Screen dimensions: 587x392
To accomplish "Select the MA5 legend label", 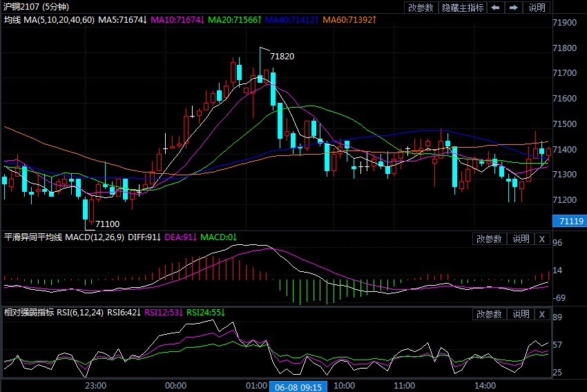I will click(122, 20).
